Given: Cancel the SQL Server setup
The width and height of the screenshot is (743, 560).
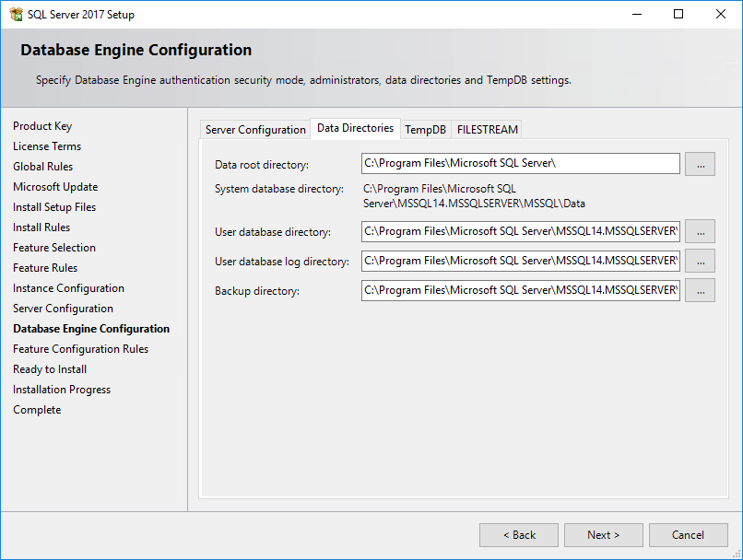Looking at the screenshot, I should [688, 535].
